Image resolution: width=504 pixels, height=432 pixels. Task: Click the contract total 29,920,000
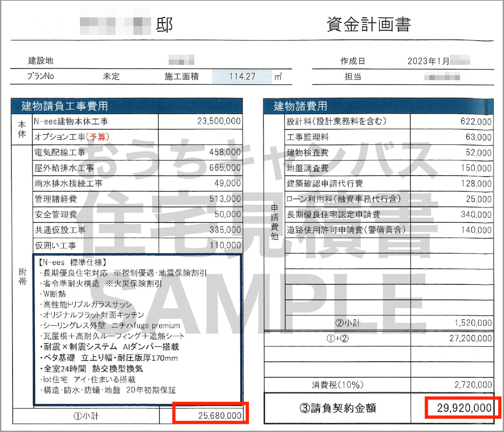pos(464,408)
